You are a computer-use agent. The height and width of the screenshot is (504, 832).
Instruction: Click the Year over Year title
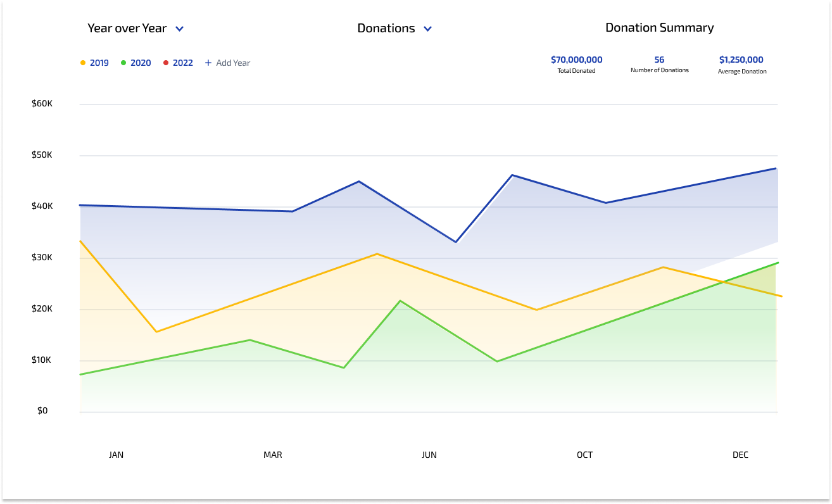(x=127, y=28)
